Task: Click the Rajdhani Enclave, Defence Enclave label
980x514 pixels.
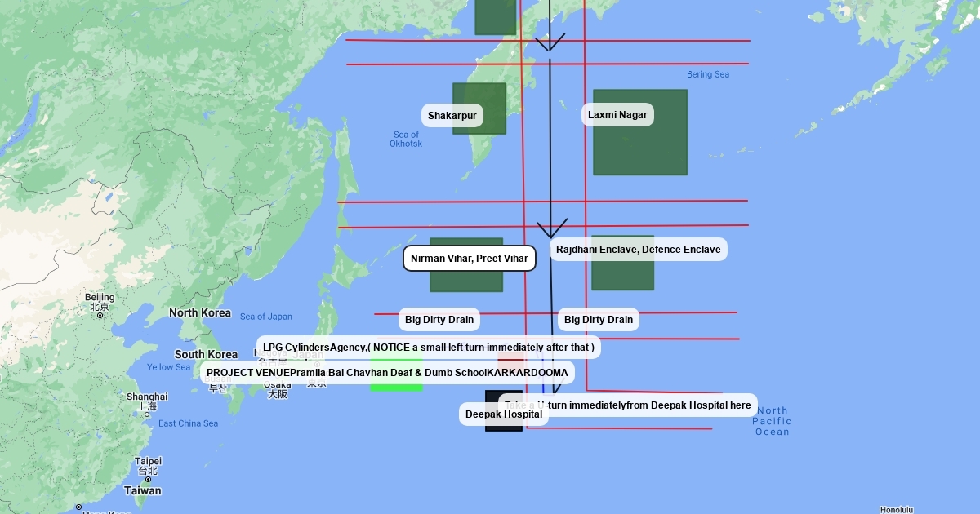Action: [638, 250]
